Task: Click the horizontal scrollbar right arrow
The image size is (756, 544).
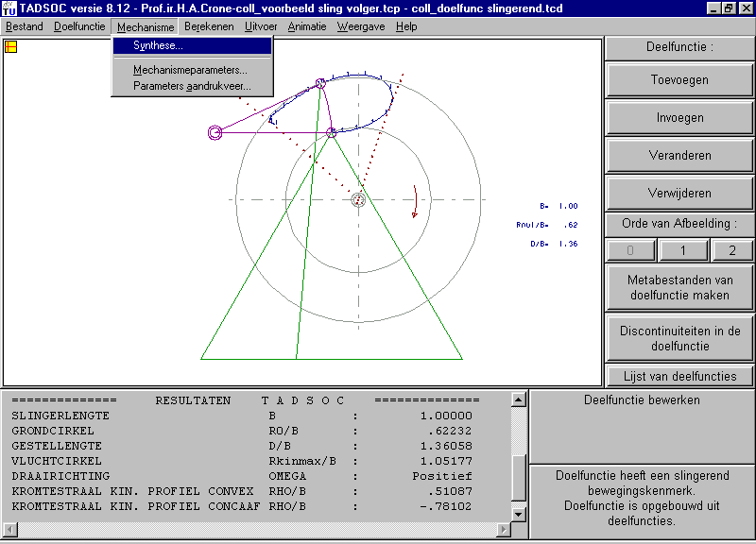Action: click(504, 530)
